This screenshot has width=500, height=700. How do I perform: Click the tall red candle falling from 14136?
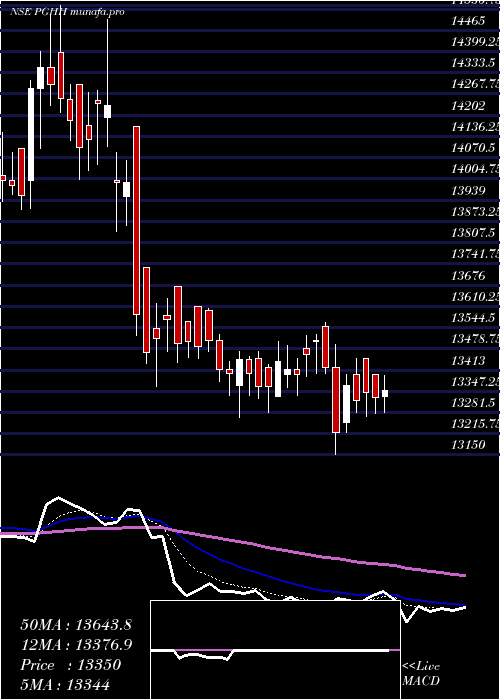136,221
